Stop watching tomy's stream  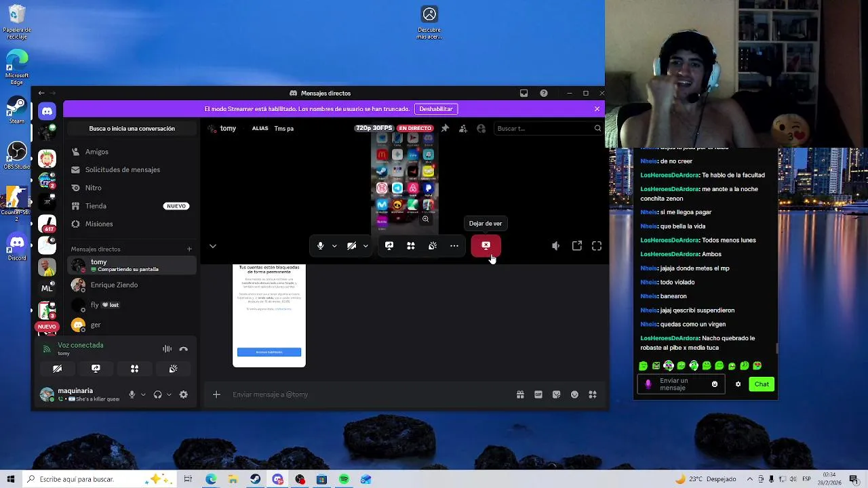486,245
